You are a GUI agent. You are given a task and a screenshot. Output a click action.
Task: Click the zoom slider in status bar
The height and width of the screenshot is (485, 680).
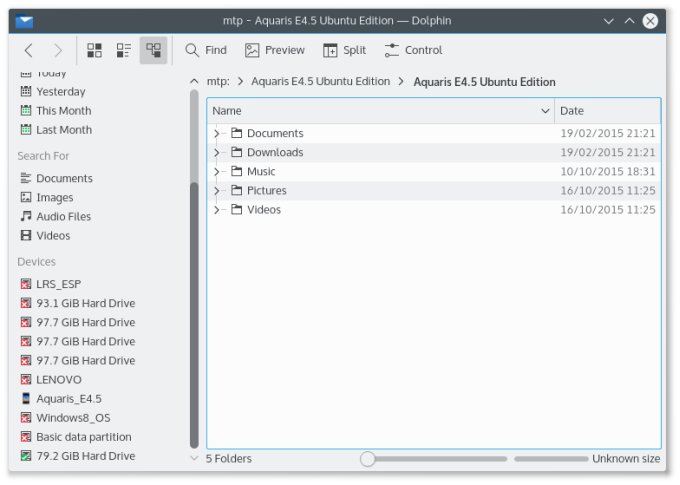click(368, 458)
